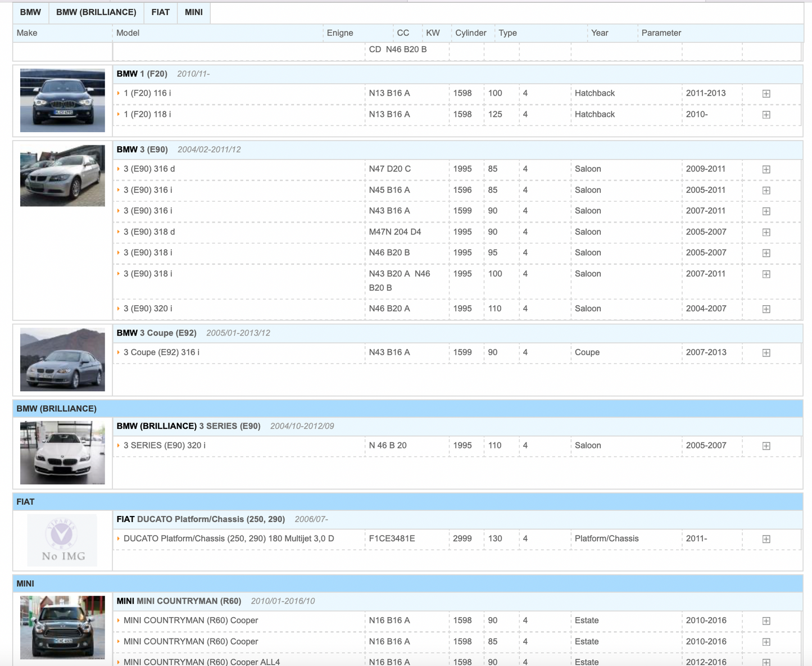Screen dimensions: 812x666
Task: Open the 1 (F20) 118 i model link
Action: click(x=147, y=114)
